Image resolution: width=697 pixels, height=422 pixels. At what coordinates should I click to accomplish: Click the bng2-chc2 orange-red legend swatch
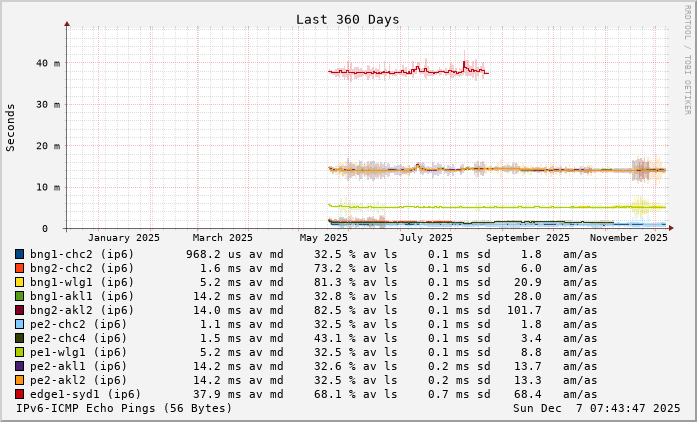tap(19, 268)
